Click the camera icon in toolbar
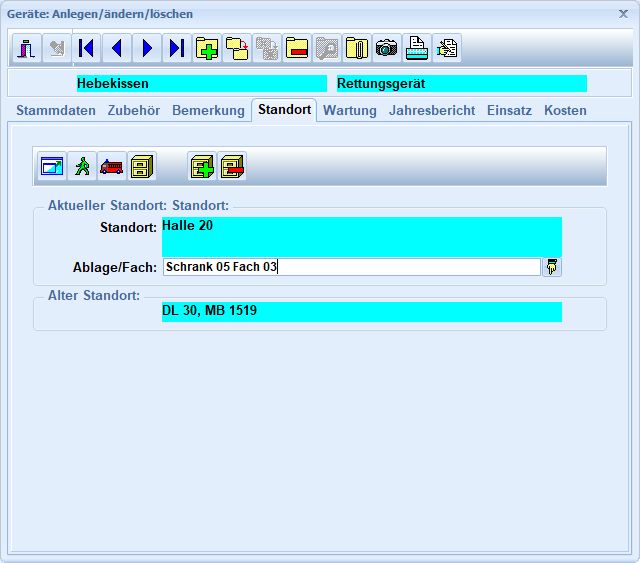Screen dimensions: 640x563 pyautogui.click(x=387, y=48)
